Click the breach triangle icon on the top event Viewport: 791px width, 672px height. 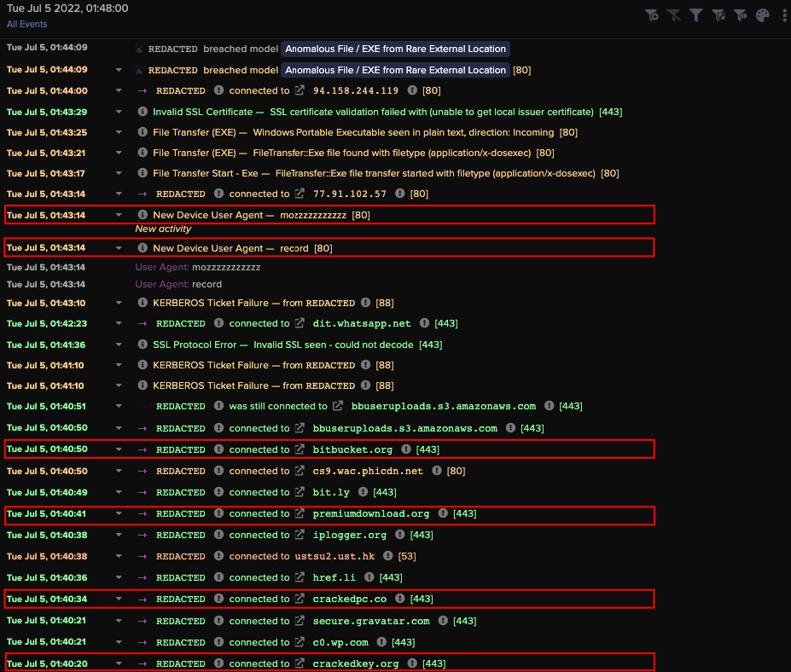pyautogui.click(x=141, y=49)
